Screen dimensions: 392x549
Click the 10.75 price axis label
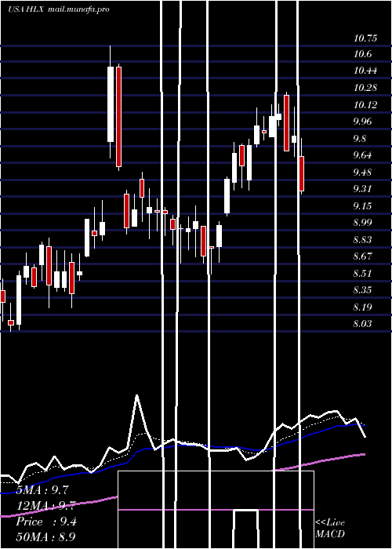(365, 38)
